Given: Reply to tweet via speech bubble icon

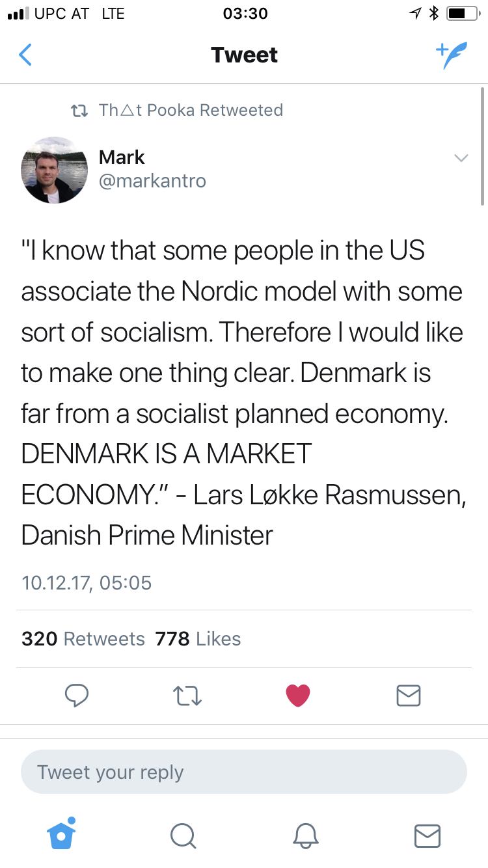Looking at the screenshot, I should [x=77, y=696].
